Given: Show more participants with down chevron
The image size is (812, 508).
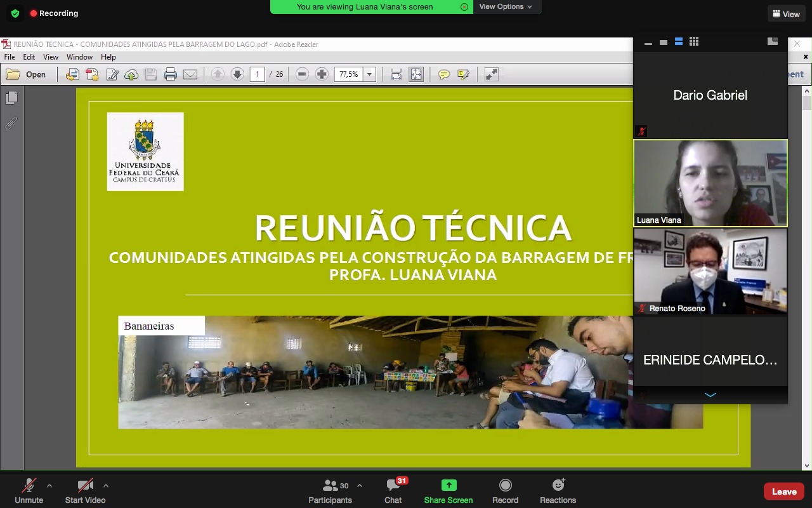Looking at the screenshot, I should (x=710, y=395).
